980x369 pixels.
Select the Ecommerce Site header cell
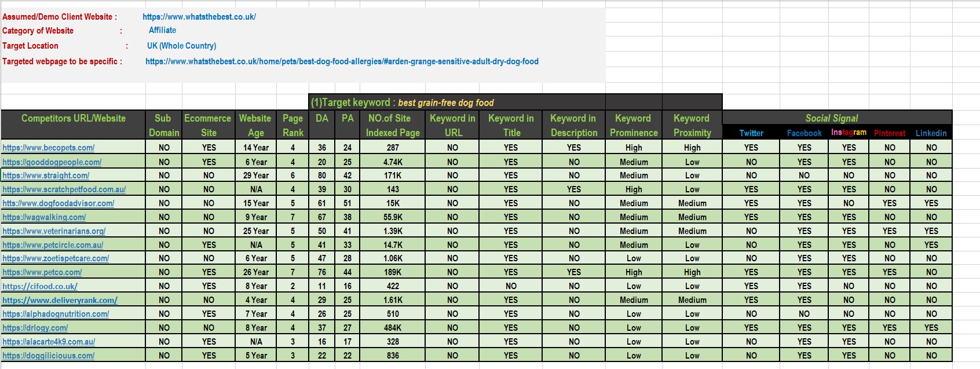tap(209, 125)
